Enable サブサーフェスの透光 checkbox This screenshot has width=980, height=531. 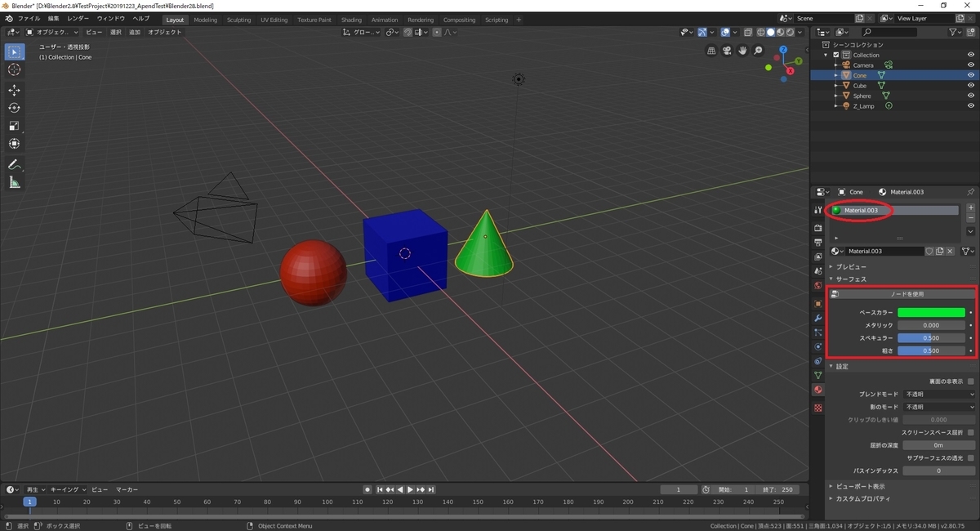(971, 457)
